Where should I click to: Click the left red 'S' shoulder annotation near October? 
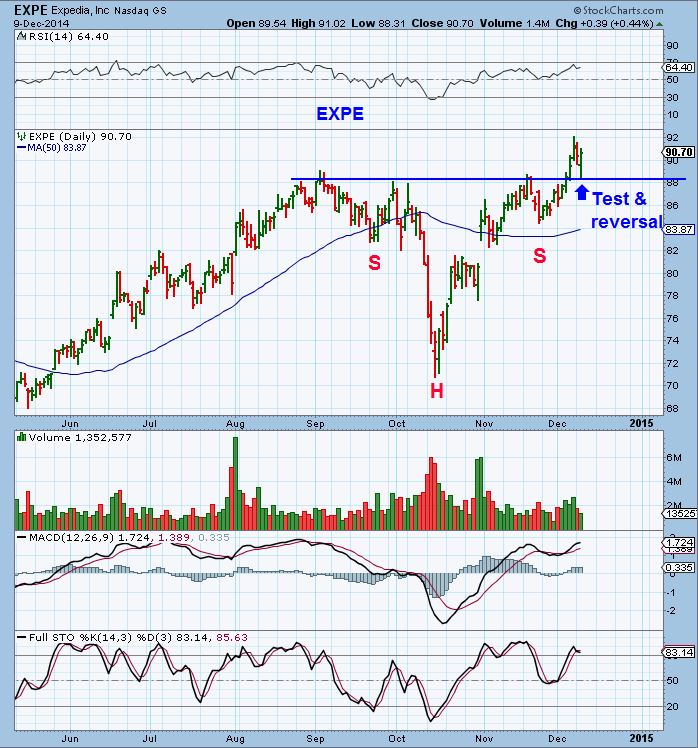pos(375,262)
